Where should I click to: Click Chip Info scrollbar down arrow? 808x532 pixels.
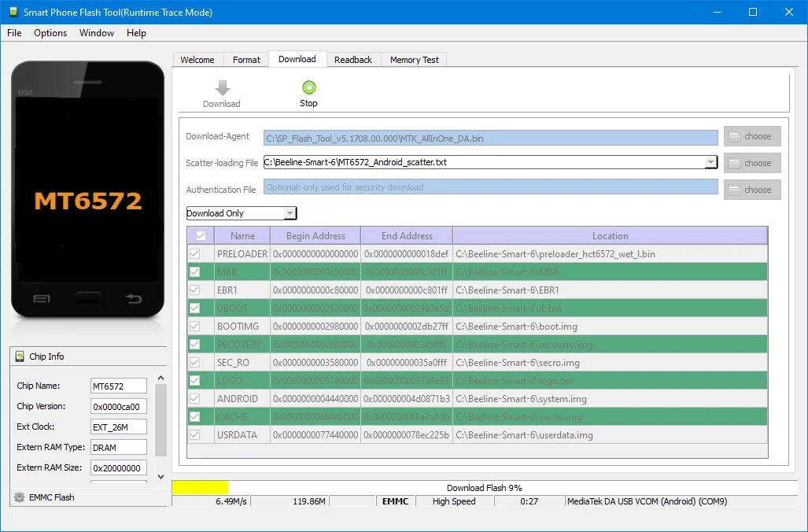coord(160,477)
